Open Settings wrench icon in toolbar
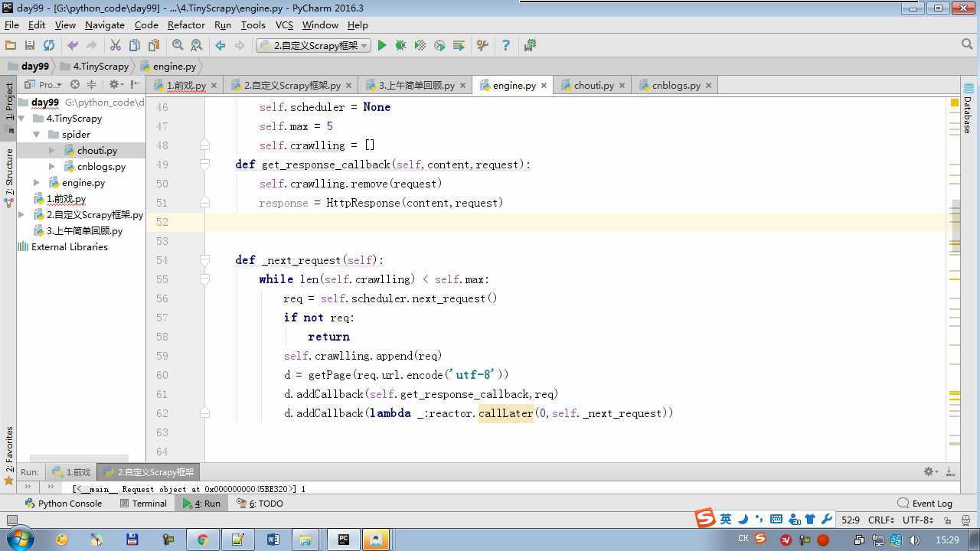The image size is (980, 551). 482,46
